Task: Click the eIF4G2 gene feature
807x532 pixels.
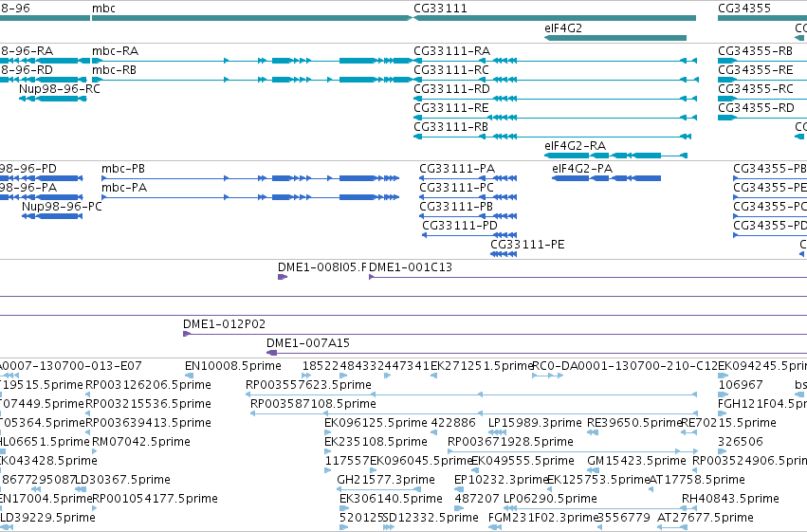Action: [615, 38]
